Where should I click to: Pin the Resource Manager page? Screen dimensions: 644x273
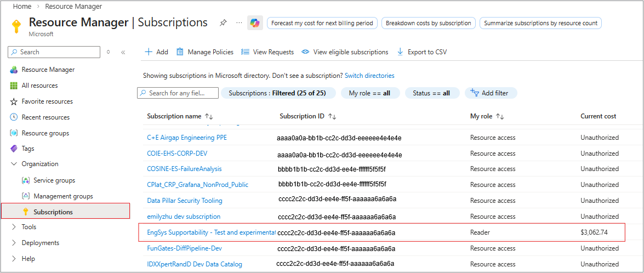point(223,23)
